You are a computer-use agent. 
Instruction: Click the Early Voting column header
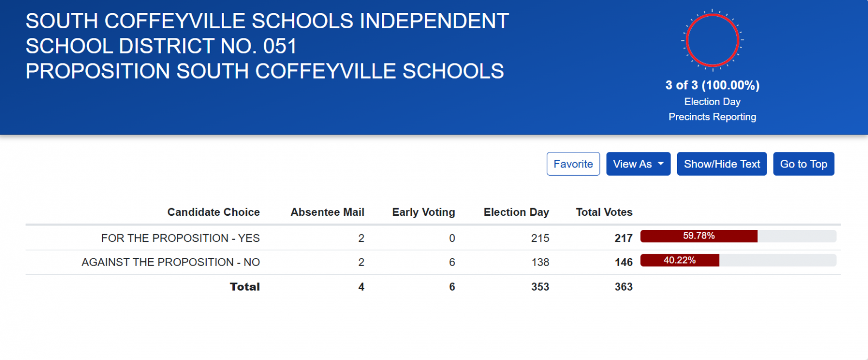[423, 212]
